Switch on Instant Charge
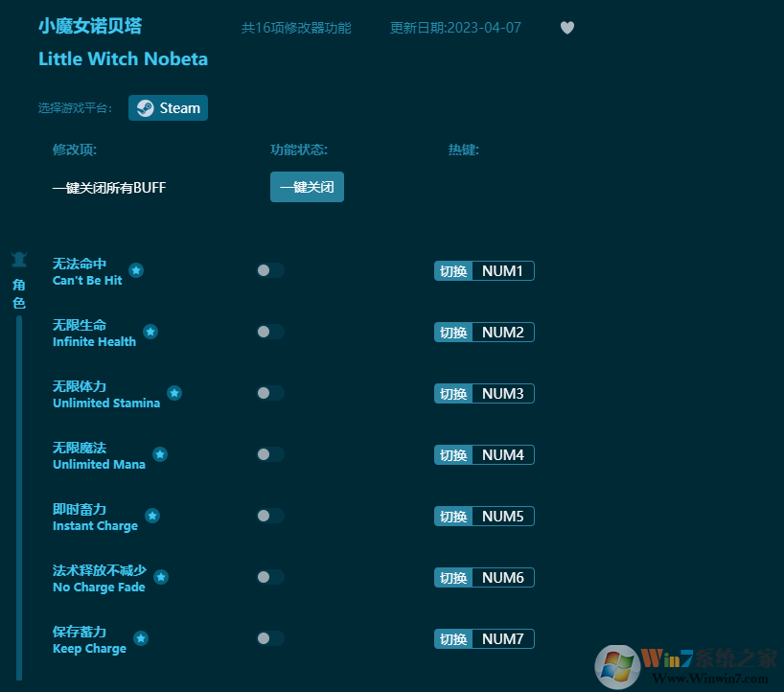This screenshot has width=784, height=692. (x=270, y=516)
